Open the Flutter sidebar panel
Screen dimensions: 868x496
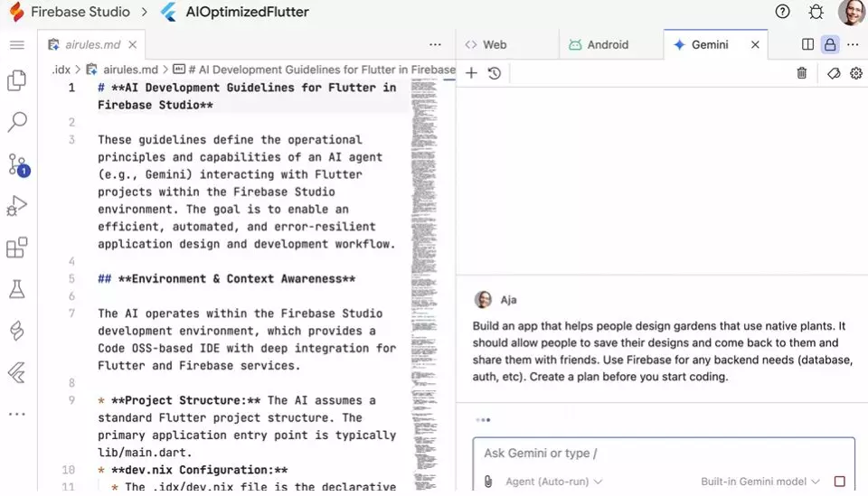click(17, 373)
